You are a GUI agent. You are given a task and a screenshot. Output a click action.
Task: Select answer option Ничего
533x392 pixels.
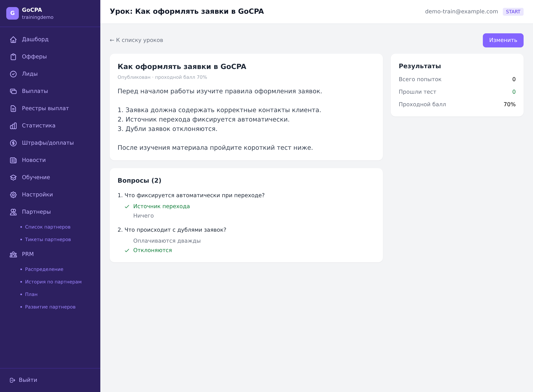[143, 216]
